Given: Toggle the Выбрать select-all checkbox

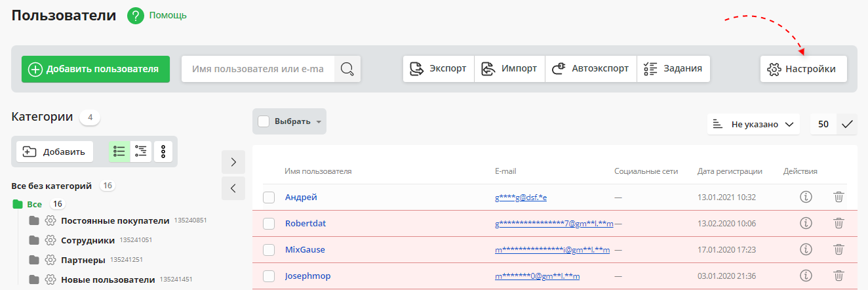Looking at the screenshot, I should coord(264,121).
